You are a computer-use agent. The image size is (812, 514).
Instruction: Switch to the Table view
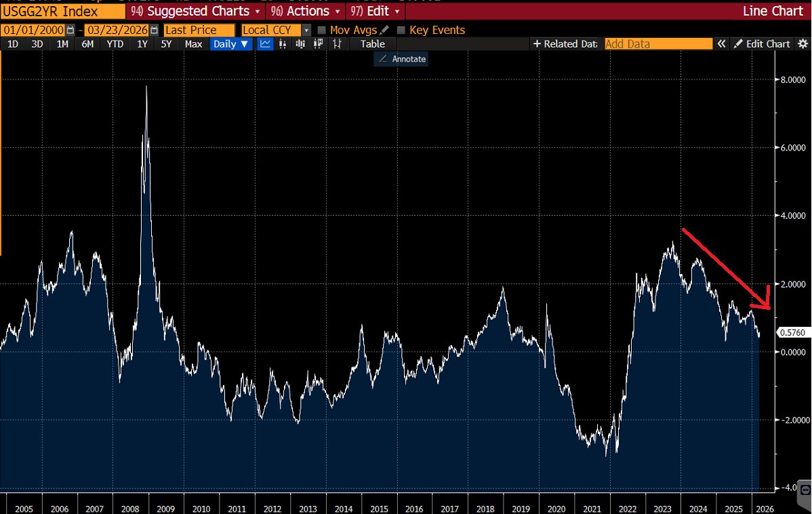point(372,44)
